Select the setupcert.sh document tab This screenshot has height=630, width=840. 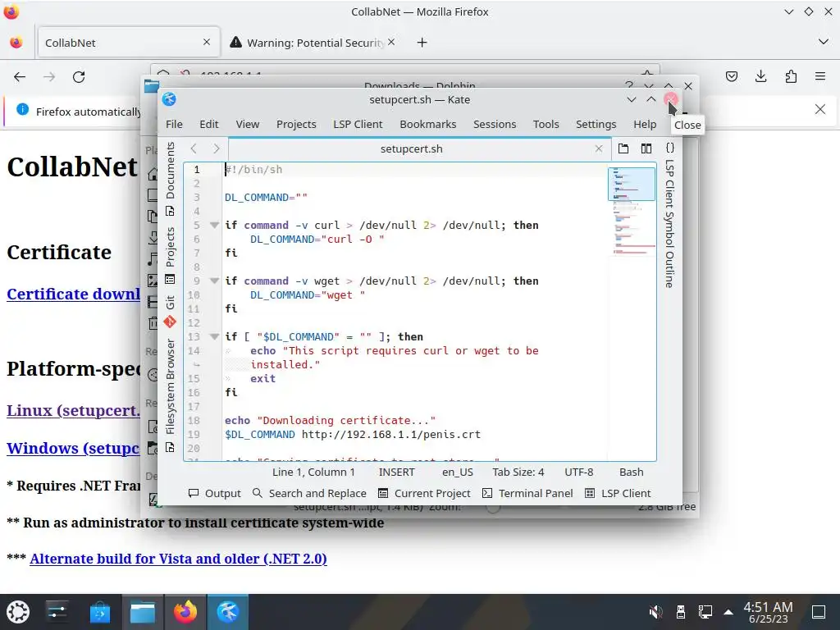(x=412, y=149)
